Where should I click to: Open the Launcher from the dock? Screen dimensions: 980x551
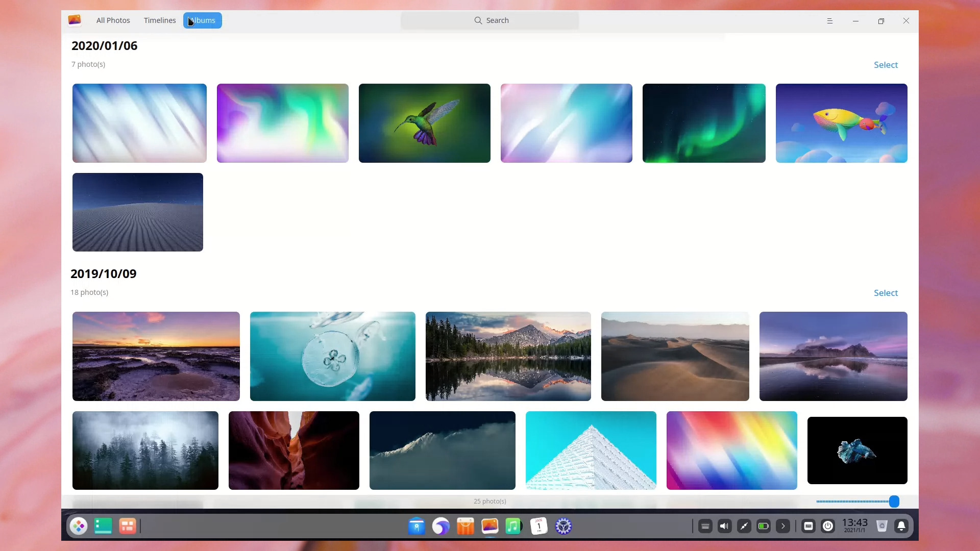pos(79,526)
